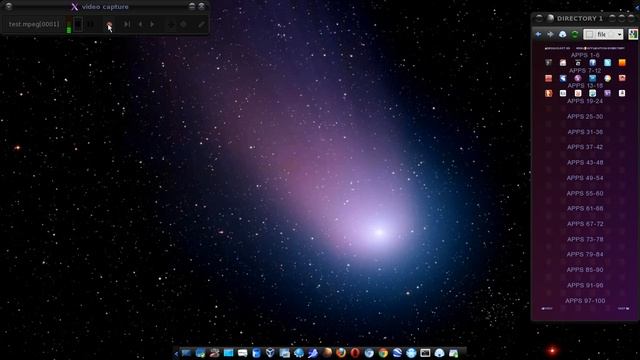
Task: Open APPS 43-48 link
Action: (585, 162)
